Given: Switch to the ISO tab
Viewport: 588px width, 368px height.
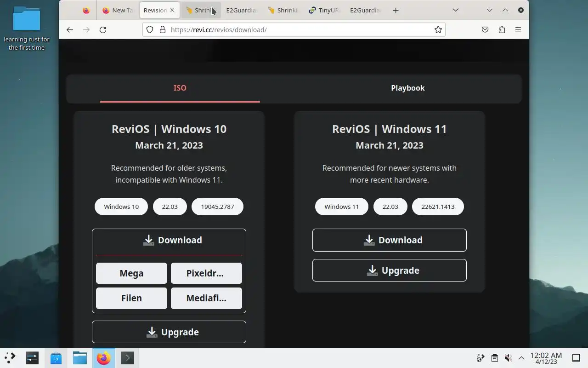Looking at the screenshot, I should (180, 88).
